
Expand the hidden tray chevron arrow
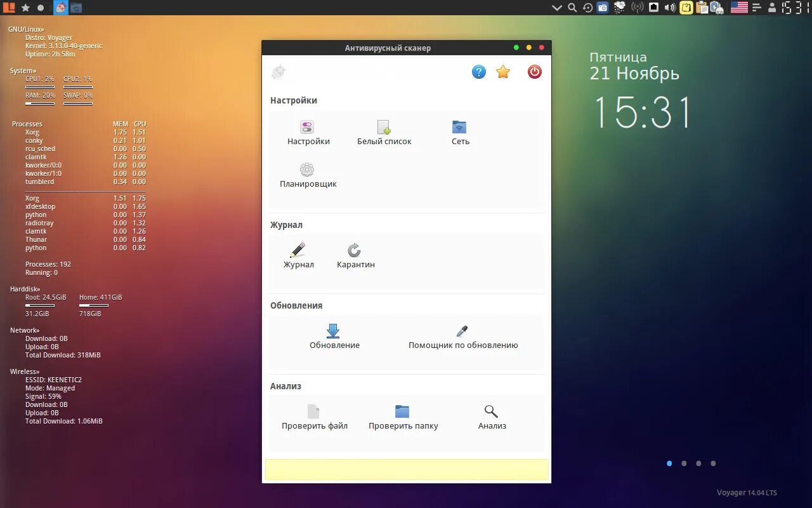pos(557,8)
